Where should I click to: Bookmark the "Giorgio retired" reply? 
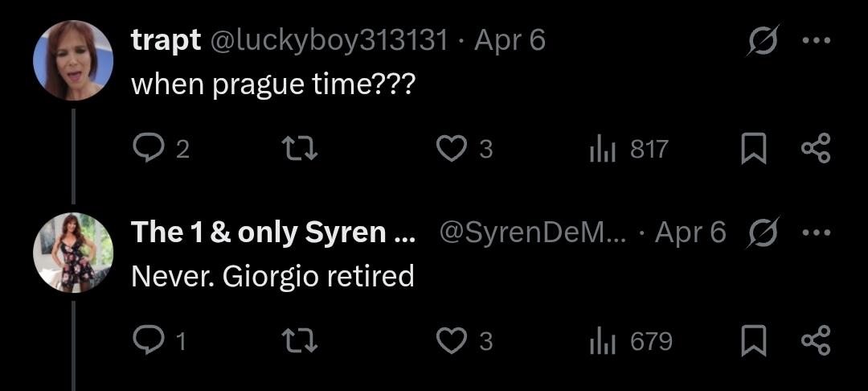tap(753, 342)
